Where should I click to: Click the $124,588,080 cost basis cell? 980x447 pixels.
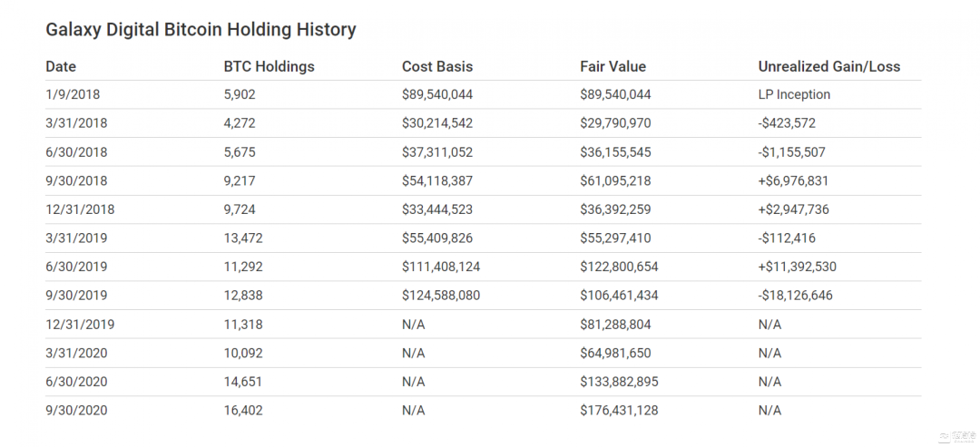coord(441,296)
